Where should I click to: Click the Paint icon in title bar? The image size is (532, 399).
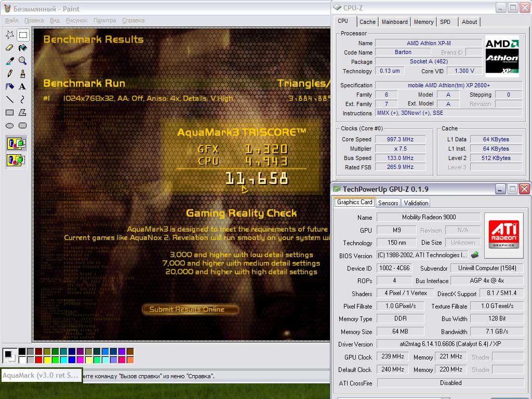pyautogui.click(x=7, y=8)
